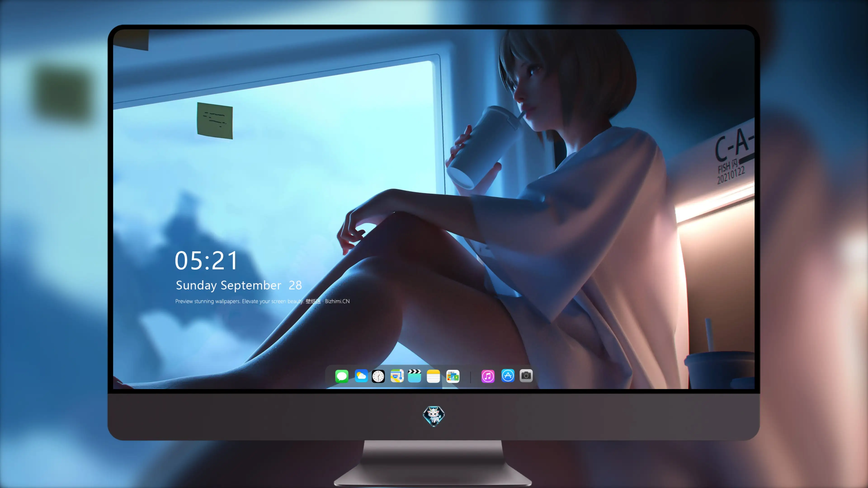Open the App Store icon in the dock
868x488 pixels.
coord(508,375)
